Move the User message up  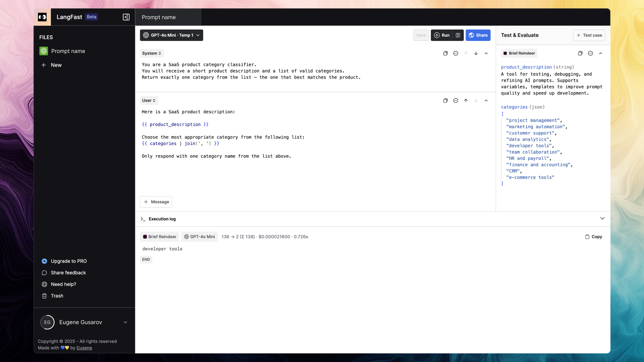tap(466, 101)
